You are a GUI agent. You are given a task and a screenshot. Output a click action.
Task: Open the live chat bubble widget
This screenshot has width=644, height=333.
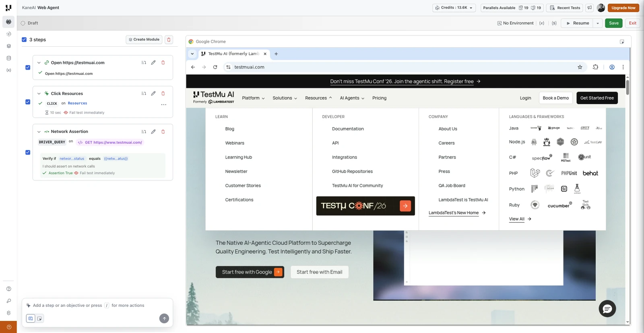tap(607, 309)
